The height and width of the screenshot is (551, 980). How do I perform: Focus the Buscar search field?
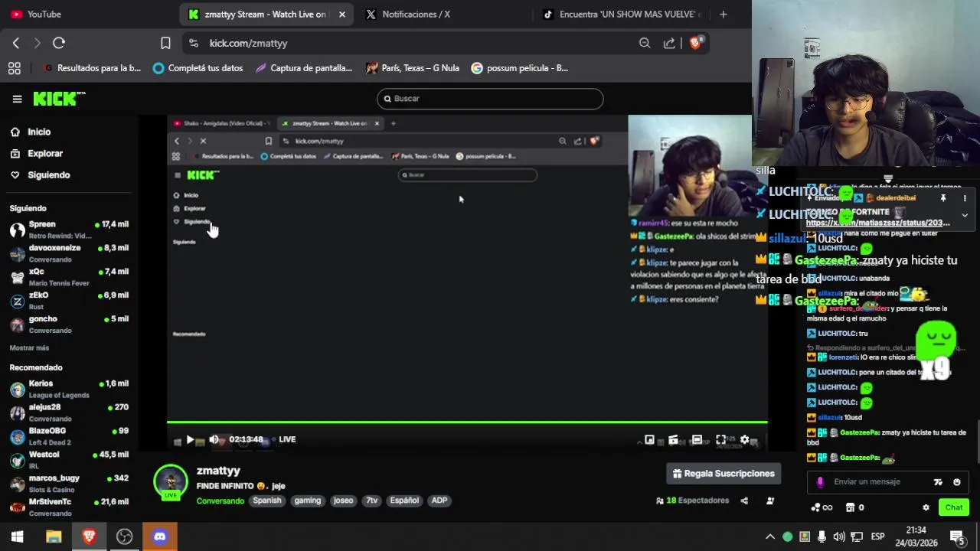pos(490,99)
